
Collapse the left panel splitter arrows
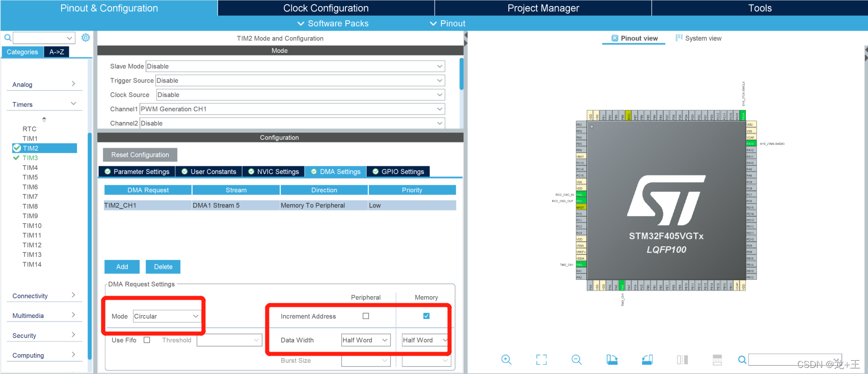466,38
